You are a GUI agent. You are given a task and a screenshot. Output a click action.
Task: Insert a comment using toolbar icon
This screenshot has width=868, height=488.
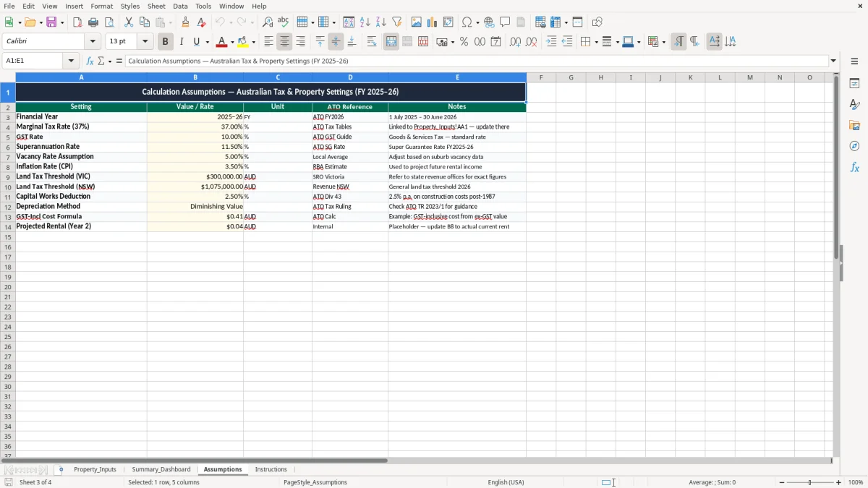pyautogui.click(x=505, y=22)
